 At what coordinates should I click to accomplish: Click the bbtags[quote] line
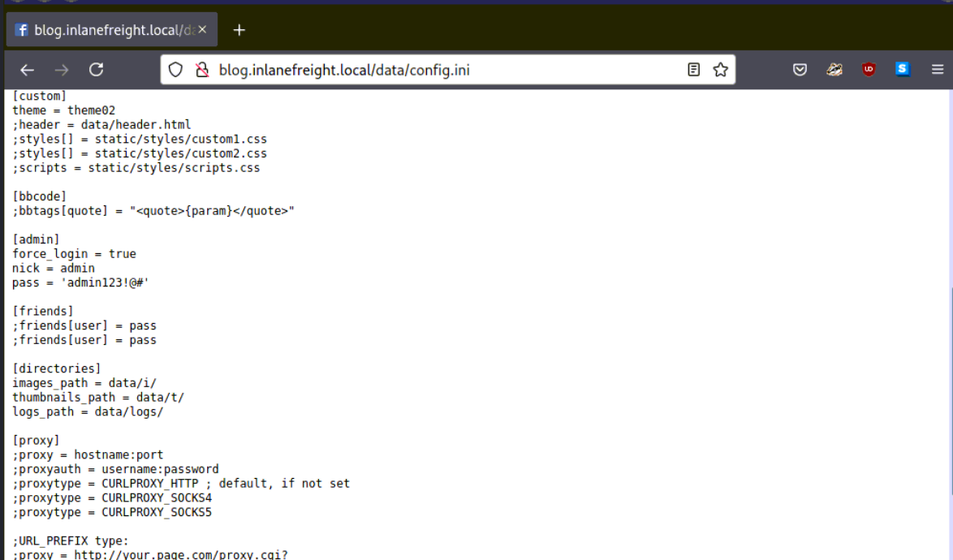coord(153,211)
